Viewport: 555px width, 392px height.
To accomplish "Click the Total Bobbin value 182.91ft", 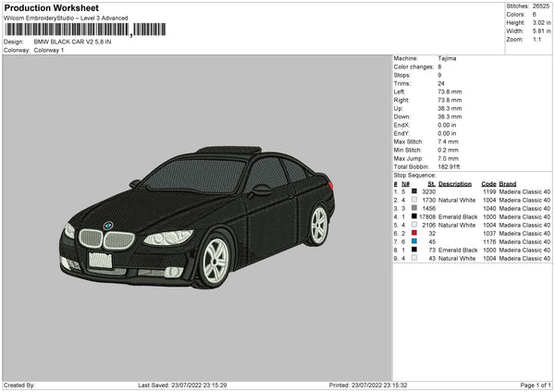I will point(449,167).
